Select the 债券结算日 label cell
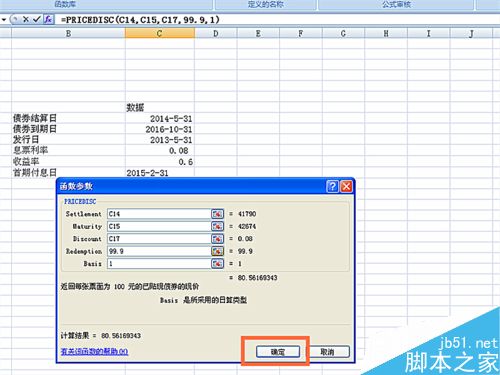Screen dimensions: 500x375 coord(68,118)
